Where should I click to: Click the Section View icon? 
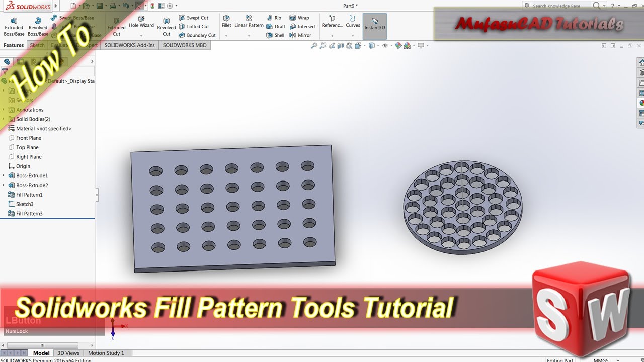tap(341, 46)
